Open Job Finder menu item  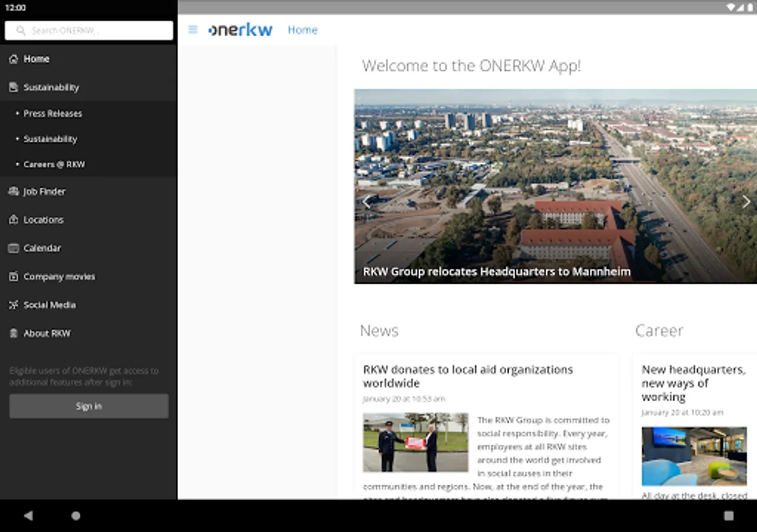(89, 192)
